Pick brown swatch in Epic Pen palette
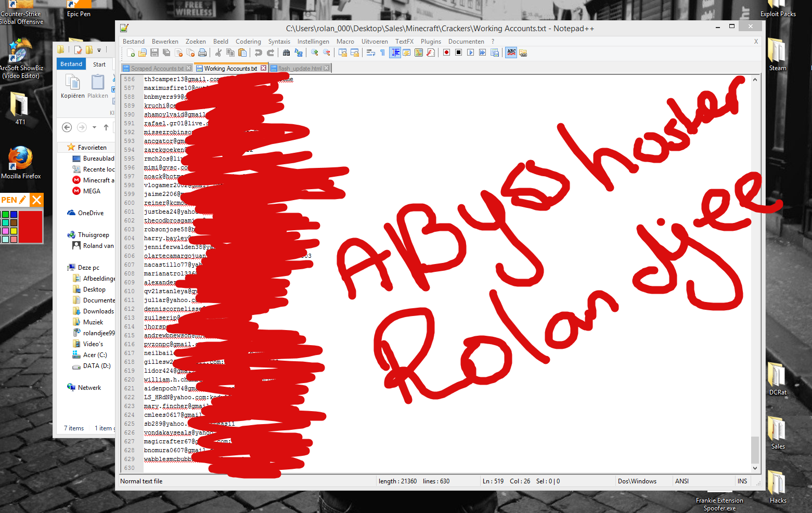 14,223
